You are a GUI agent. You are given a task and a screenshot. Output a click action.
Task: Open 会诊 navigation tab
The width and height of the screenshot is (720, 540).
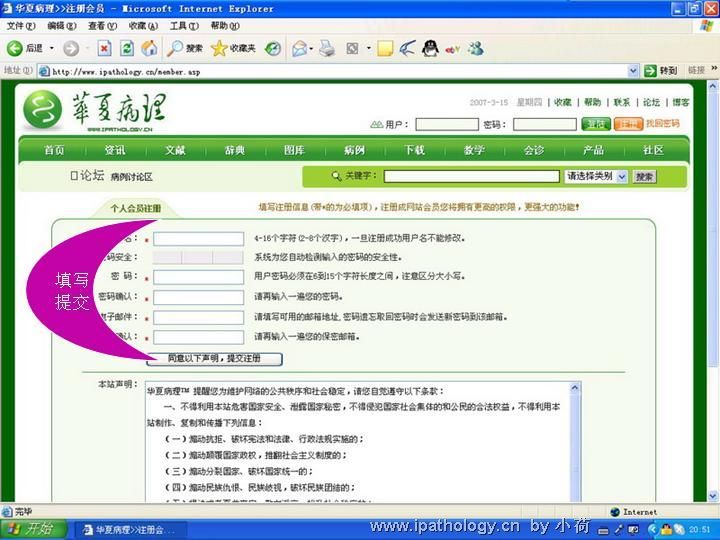point(534,150)
